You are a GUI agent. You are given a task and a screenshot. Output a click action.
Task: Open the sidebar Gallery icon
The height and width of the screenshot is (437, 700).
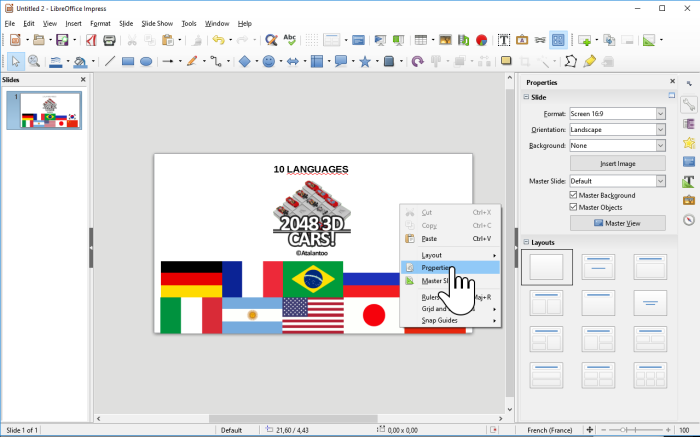coord(689,200)
